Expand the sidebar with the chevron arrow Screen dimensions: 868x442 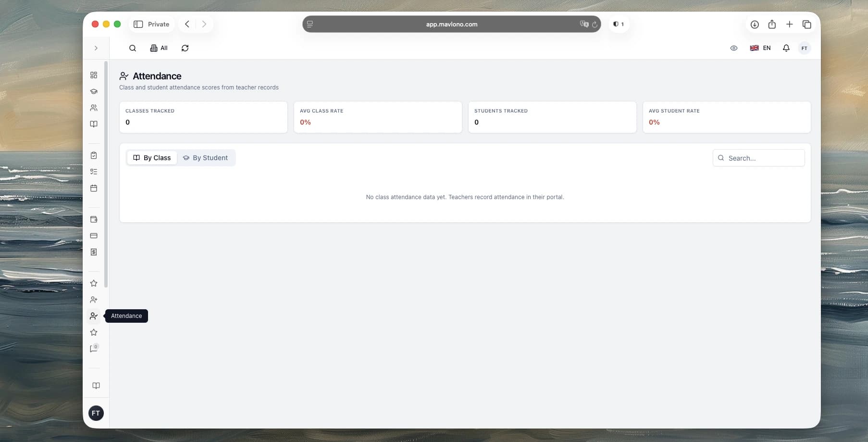(x=96, y=48)
